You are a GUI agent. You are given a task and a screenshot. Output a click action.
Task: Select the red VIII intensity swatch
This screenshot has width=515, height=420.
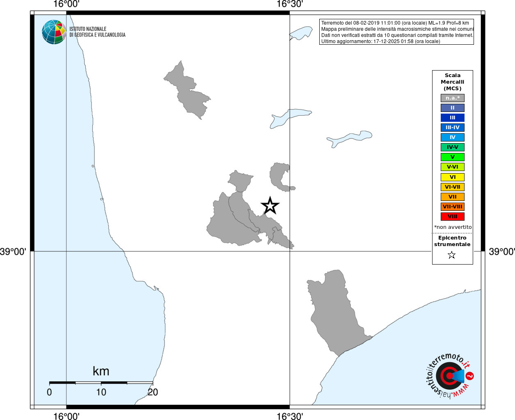click(453, 217)
